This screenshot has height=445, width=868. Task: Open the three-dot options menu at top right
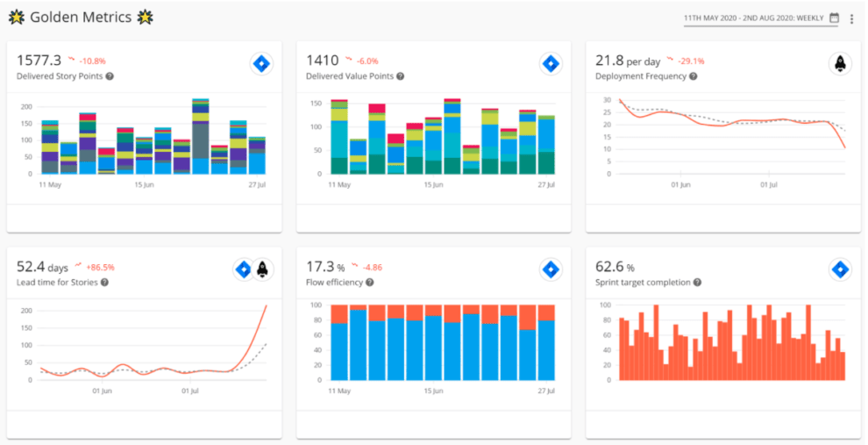coord(851,18)
